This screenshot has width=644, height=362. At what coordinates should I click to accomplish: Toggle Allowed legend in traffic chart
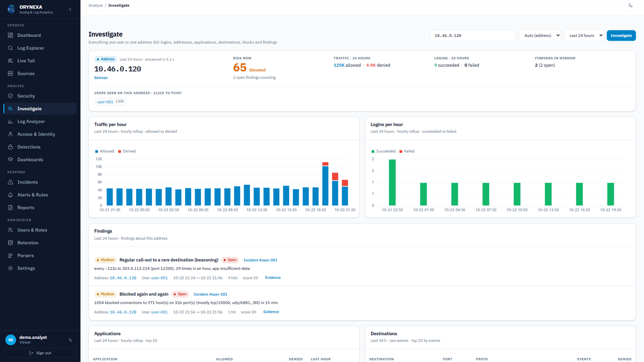[105, 151]
